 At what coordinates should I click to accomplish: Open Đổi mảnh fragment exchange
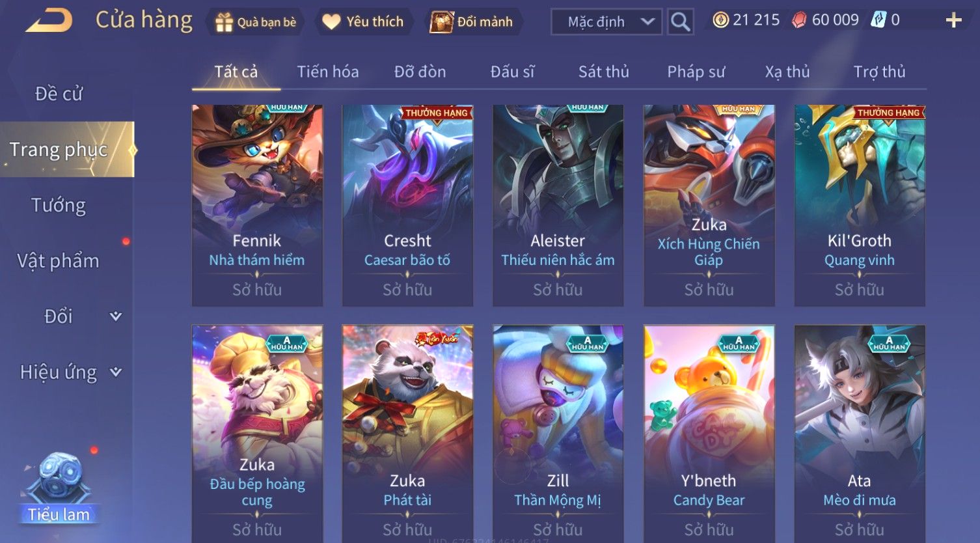pyautogui.click(x=472, y=21)
